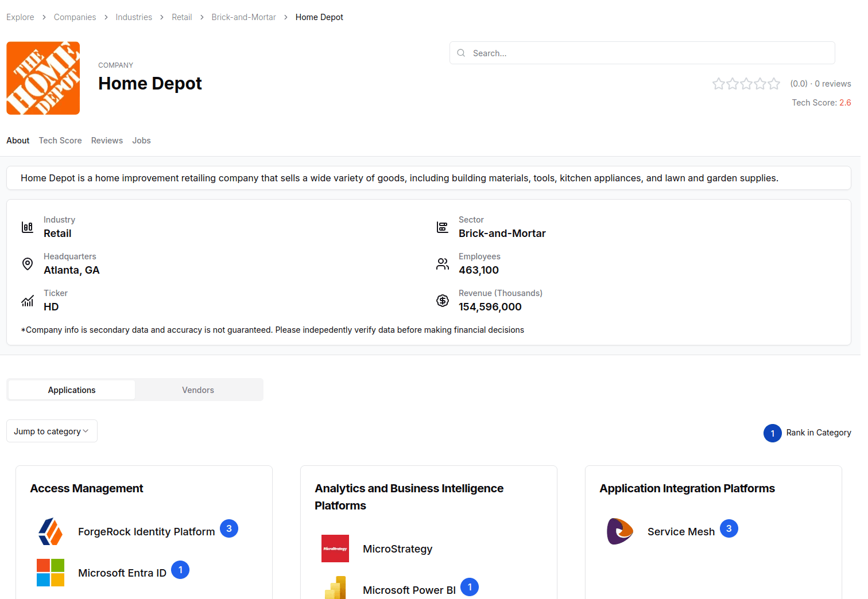Go to Industries breadcrumb link
The width and height of the screenshot is (868, 599).
click(134, 17)
